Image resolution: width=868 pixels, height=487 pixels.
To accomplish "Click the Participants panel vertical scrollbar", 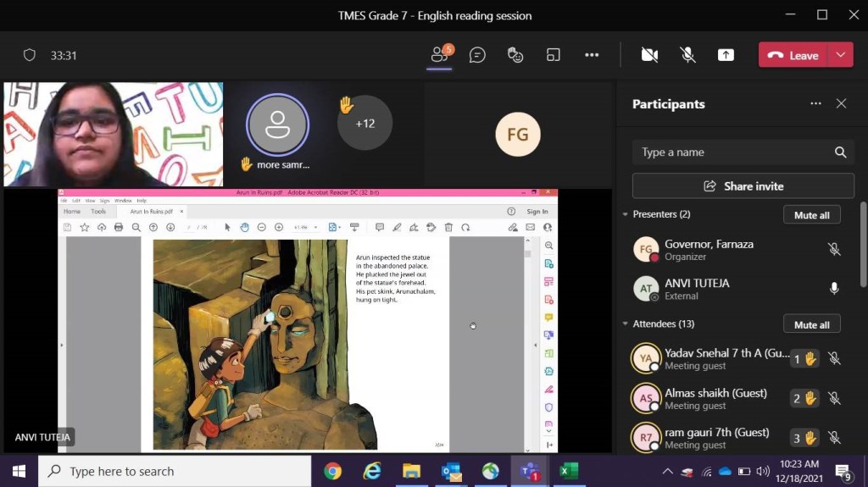I will click(x=863, y=246).
